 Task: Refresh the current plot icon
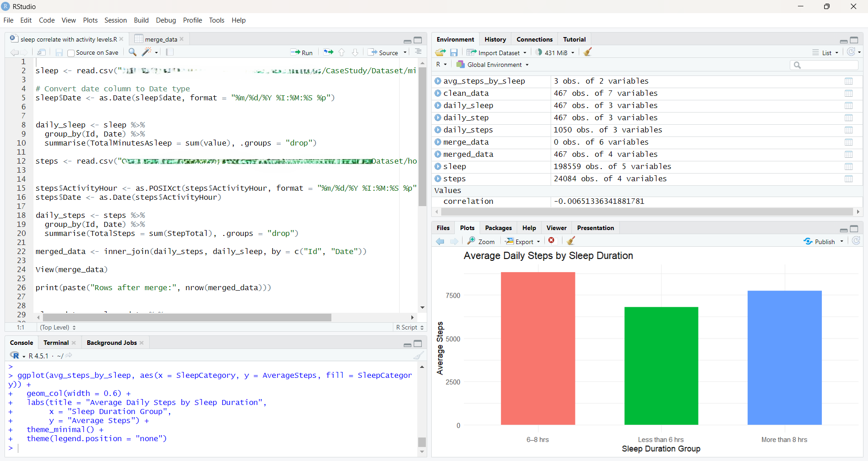pyautogui.click(x=856, y=241)
